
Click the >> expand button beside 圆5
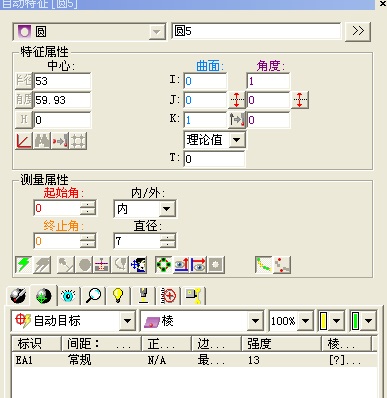[x=358, y=32]
